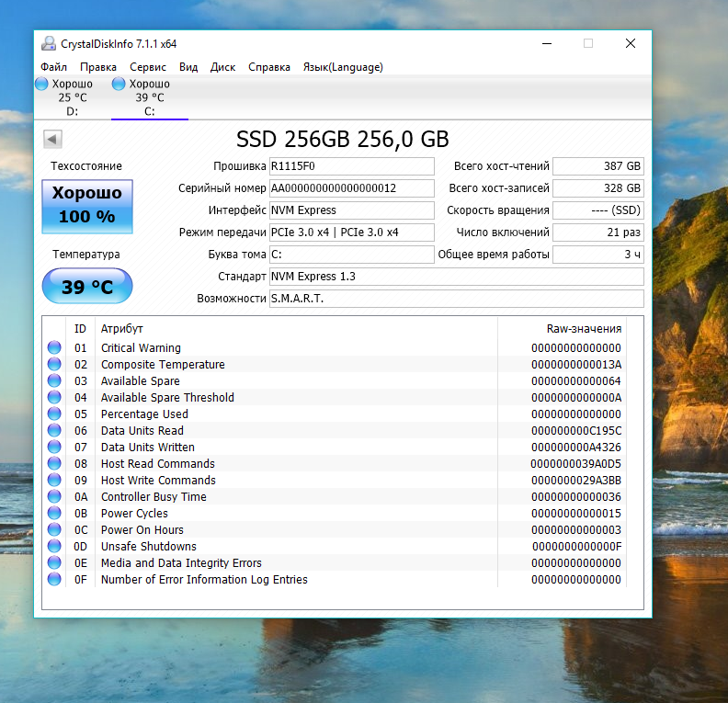Click raw value 0000000000000F
Viewport: 728px width, 703px height.
coord(576,546)
